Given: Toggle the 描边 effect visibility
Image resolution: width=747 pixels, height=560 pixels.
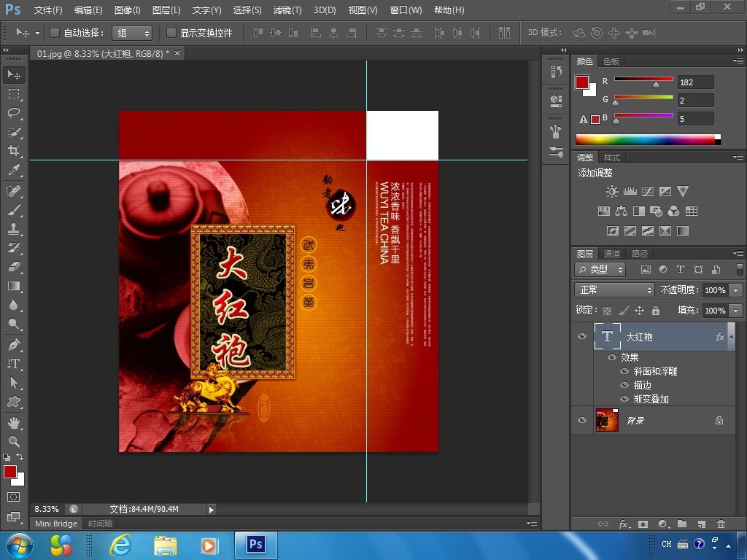Looking at the screenshot, I should tap(624, 385).
